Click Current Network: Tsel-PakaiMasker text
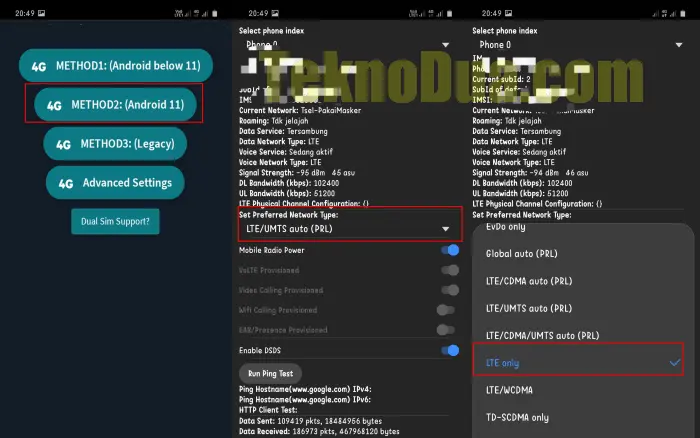The height and width of the screenshot is (438, 700). coord(300,110)
